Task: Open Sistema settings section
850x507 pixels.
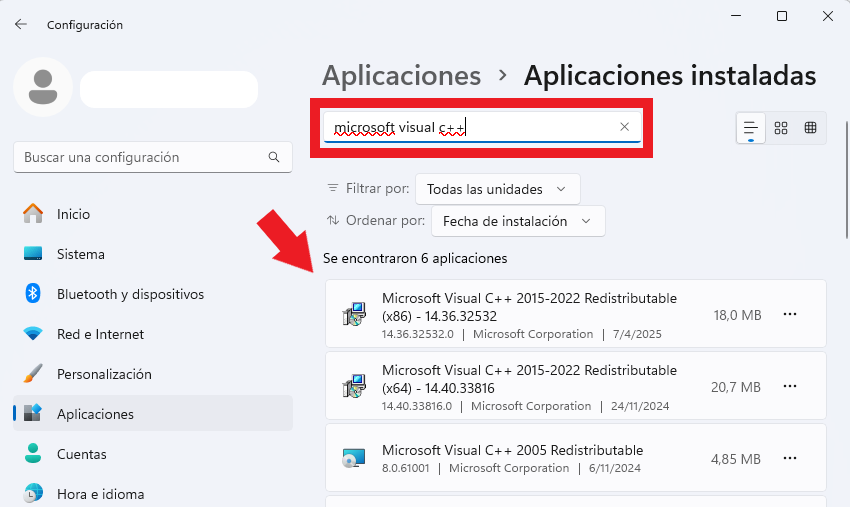Action: tap(153, 254)
